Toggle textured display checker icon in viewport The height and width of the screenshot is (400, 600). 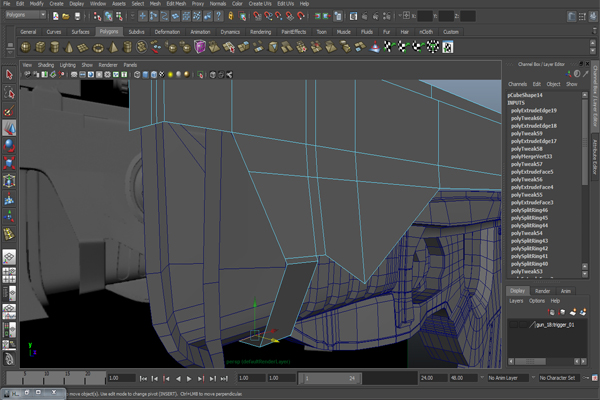162,75
